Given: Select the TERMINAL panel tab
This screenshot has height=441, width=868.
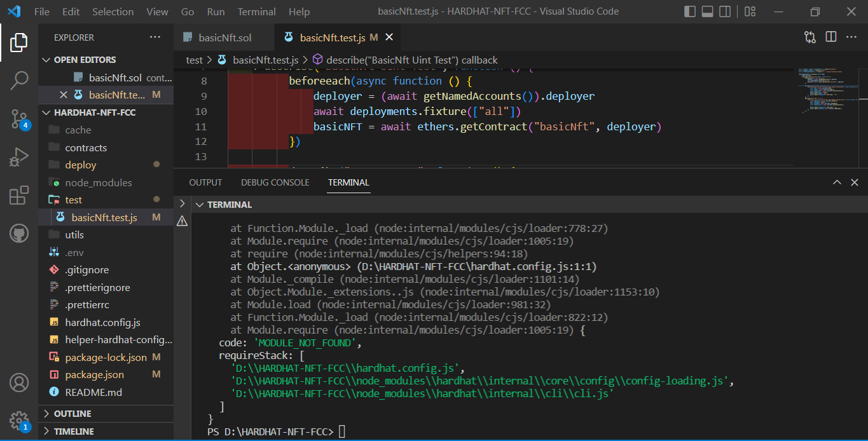Looking at the screenshot, I should 348,182.
